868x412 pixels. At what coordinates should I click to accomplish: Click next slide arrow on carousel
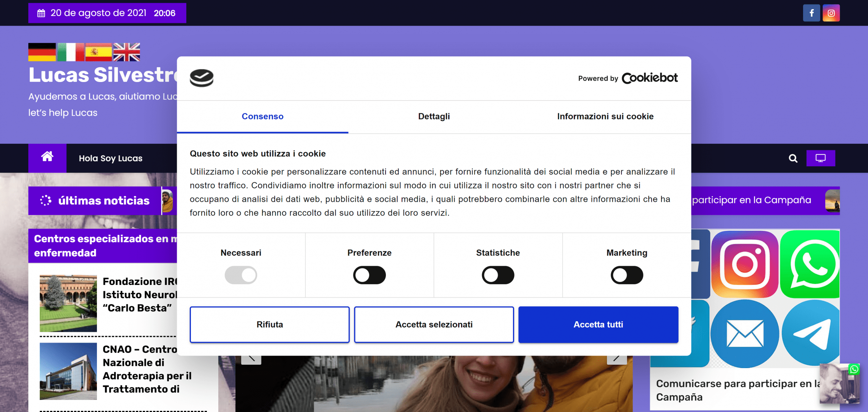tap(617, 359)
